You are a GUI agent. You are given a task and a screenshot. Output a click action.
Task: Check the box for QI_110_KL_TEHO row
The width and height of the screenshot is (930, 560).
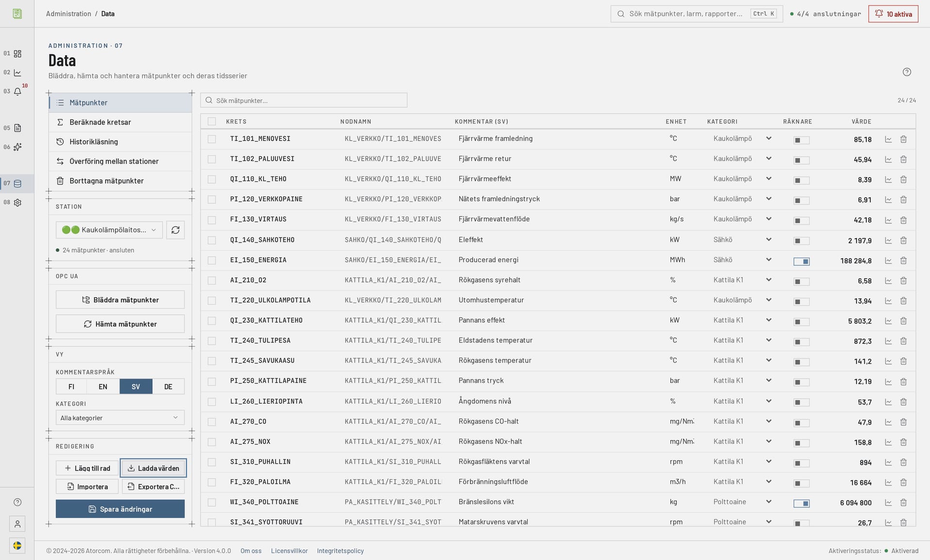click(212, 179)
